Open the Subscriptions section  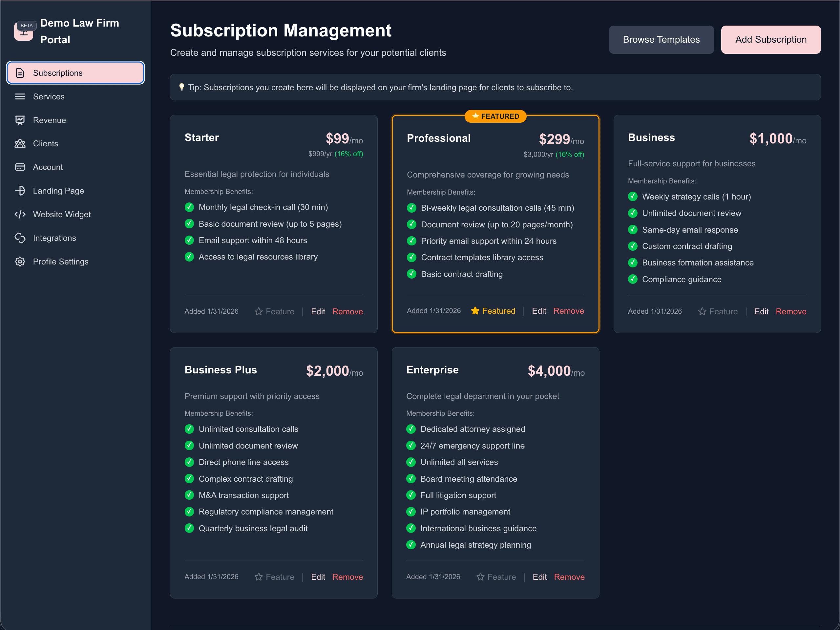click(x=75, y=73)
